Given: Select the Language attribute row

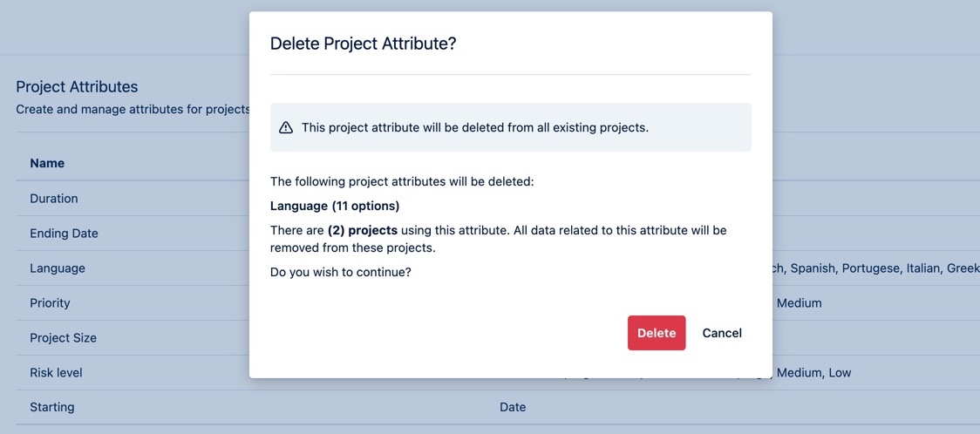Looking at the screenshot, I should point(58,268).
